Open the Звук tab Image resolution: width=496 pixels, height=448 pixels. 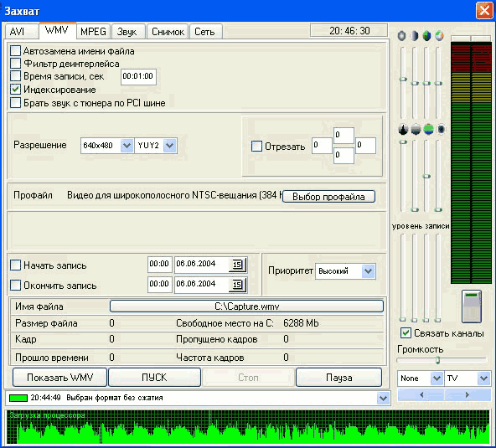pyautogui.click(x=128, y=31)
